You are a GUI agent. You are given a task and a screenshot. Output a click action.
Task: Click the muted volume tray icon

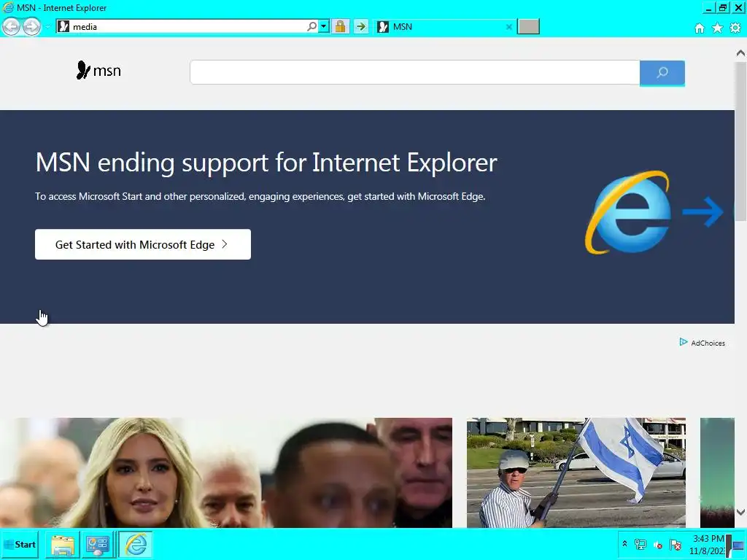tap(658, 545)
